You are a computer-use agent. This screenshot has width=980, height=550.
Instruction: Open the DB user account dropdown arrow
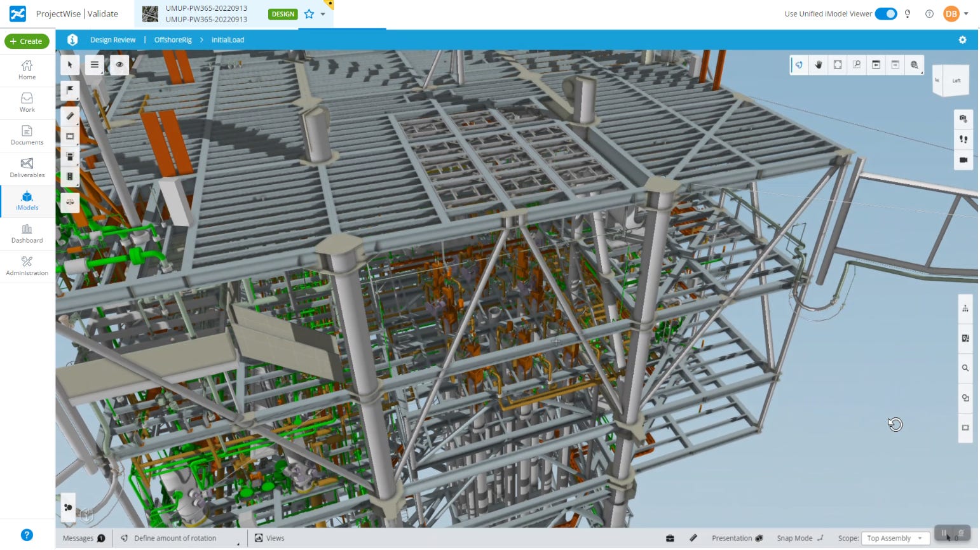(x=967, y=13)
